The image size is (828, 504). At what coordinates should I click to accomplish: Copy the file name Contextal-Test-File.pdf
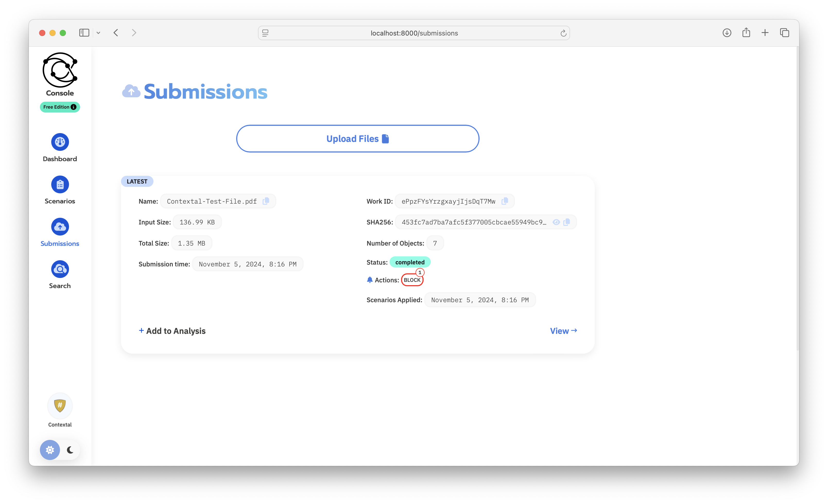[x=266, y=201]
